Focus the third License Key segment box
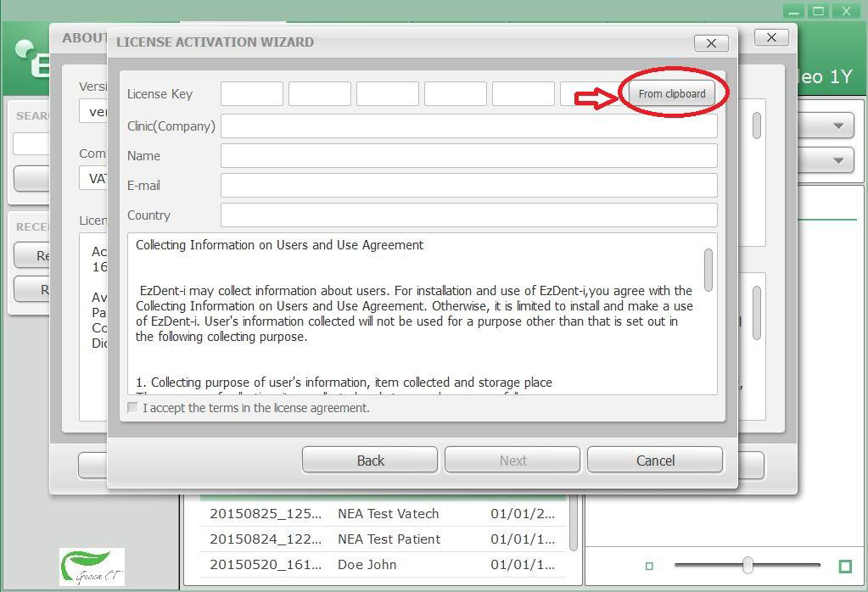Viewport: 868px width, 592px height. click(388, 93)
